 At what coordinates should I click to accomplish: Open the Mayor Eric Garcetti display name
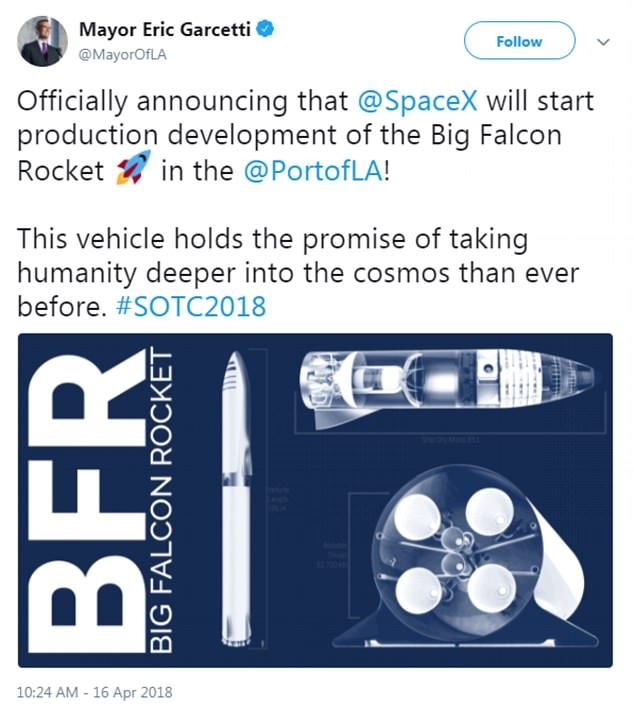tap(165, 30)
